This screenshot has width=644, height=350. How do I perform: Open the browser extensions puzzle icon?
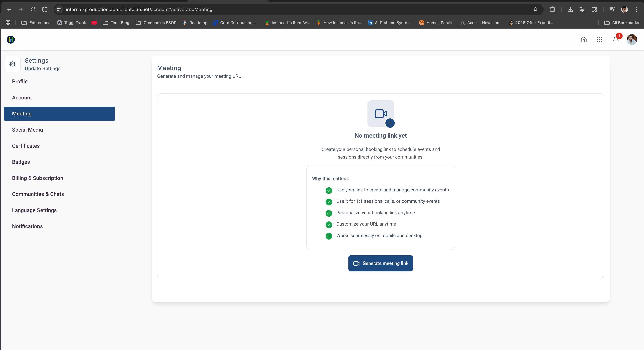click(552, 10)
